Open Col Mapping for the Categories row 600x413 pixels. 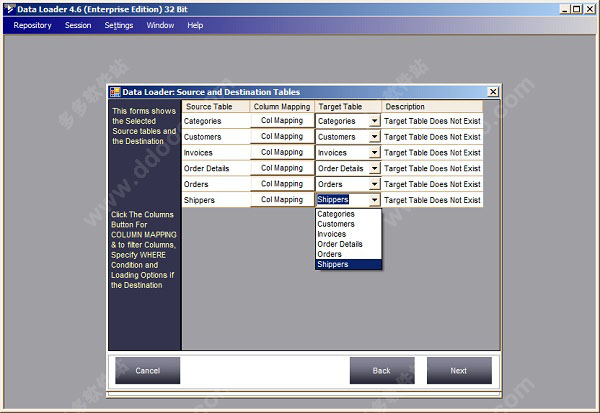(282, 121)
